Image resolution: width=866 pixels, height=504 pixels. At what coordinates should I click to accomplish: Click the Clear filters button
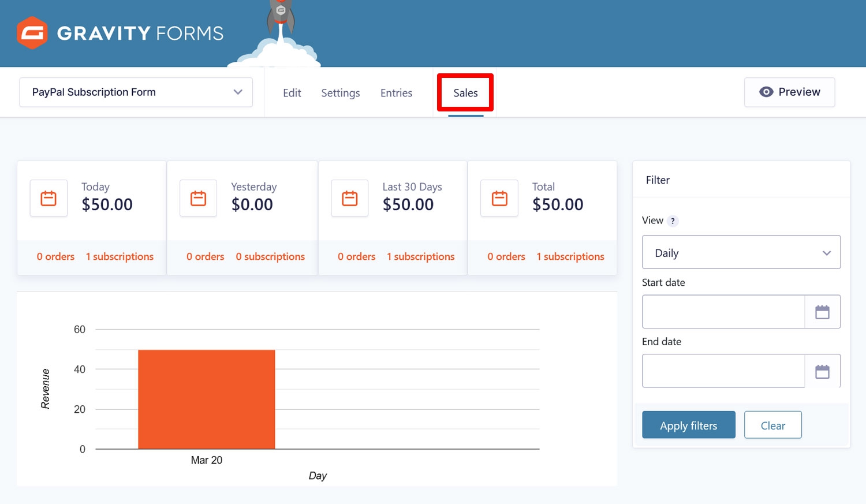pos(773,425)
